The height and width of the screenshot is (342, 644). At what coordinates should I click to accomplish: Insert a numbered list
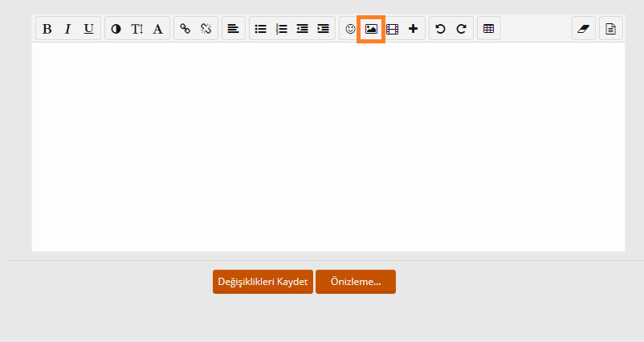(281, 29)
